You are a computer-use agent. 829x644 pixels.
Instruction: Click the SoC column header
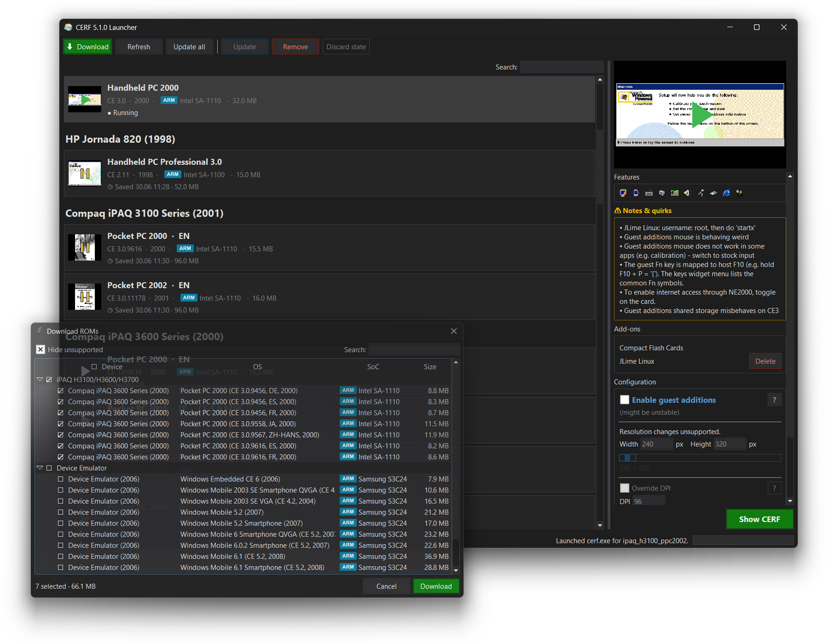(x=373, y=367)
